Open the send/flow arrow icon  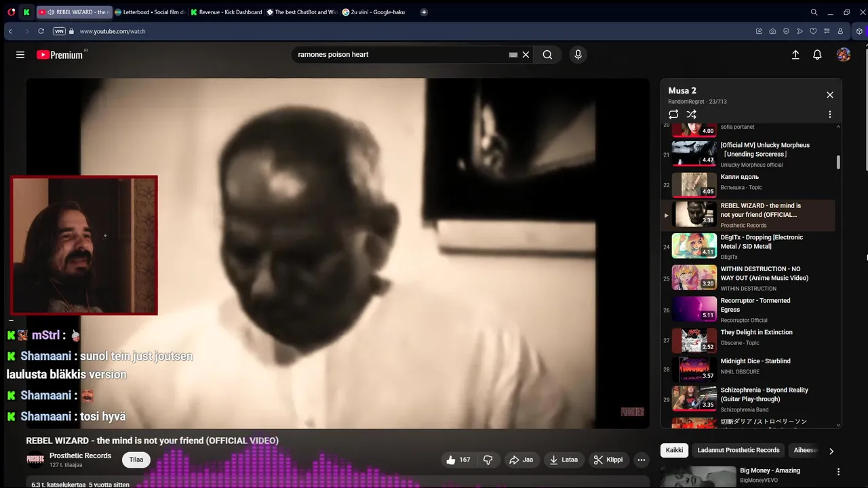tap(800, 31)
